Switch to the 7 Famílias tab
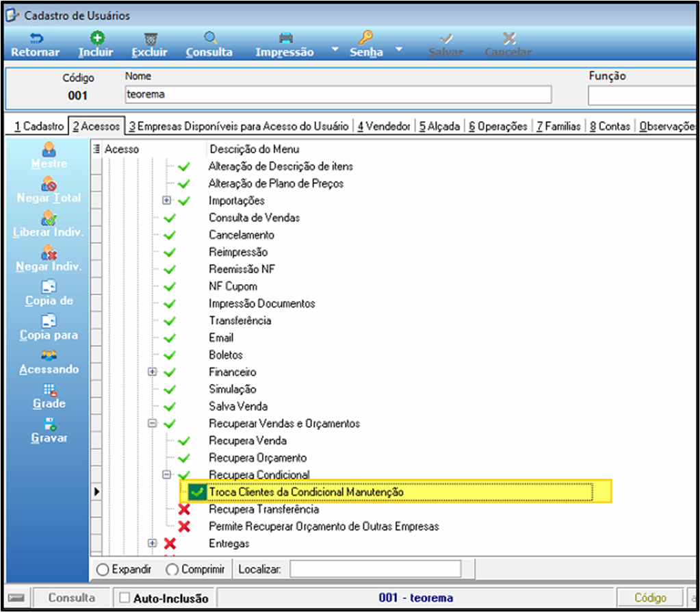This screenshot has width=700, height=612. pyautogui.click(x=558, y=127)
